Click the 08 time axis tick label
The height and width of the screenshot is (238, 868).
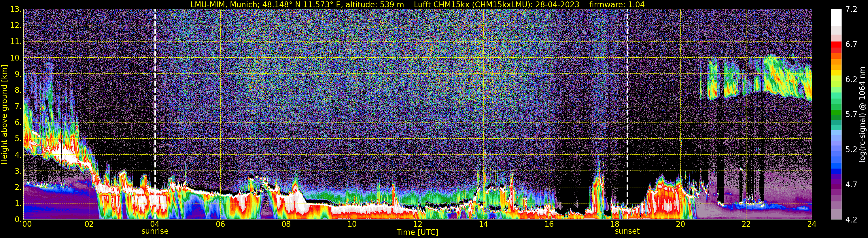click(286, 224)
